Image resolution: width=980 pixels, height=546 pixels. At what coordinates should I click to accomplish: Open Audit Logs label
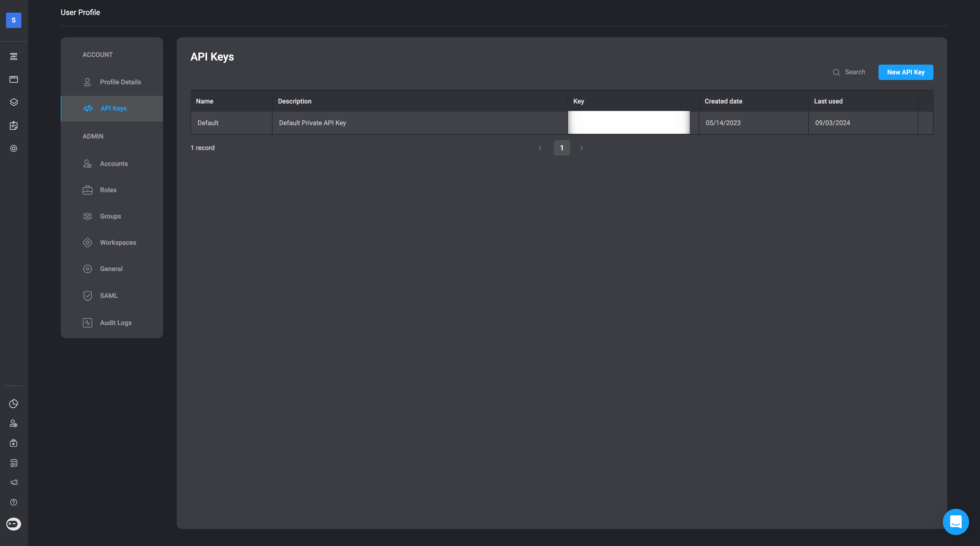coord(116,323)
